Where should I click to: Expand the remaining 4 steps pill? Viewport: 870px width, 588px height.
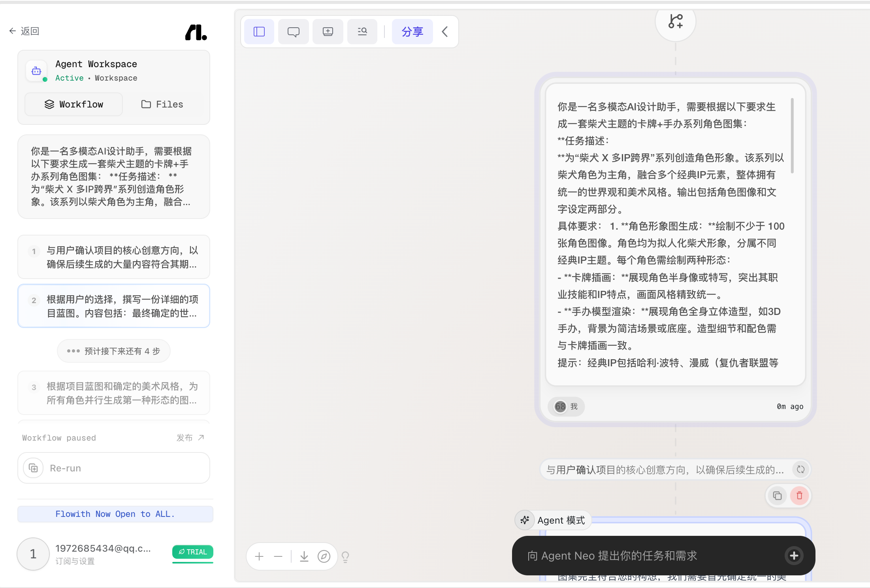(114, 351)
